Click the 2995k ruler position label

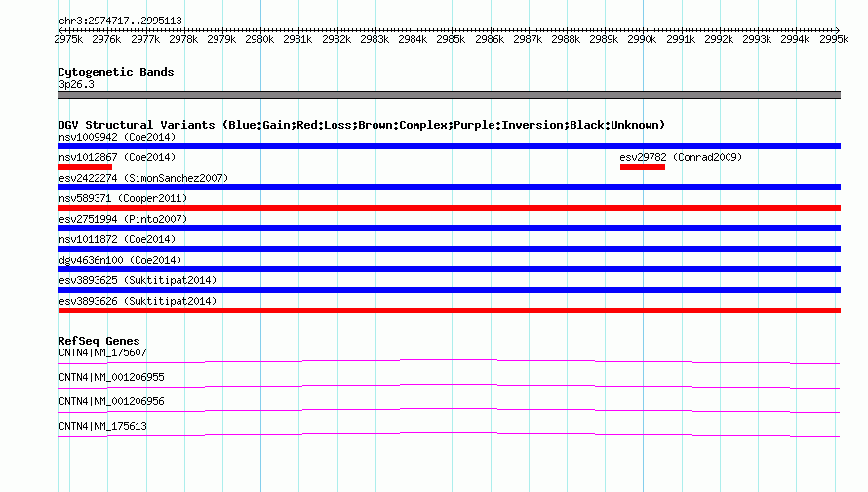tap(834, 39)
